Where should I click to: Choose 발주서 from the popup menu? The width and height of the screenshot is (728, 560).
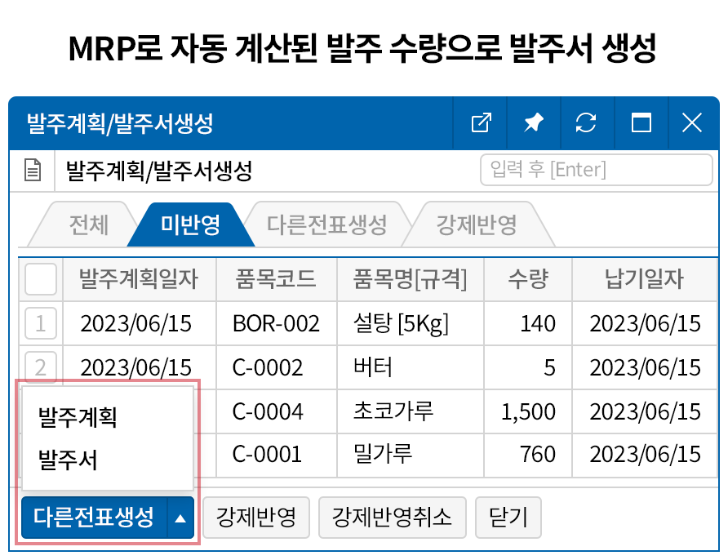[69, 460]
